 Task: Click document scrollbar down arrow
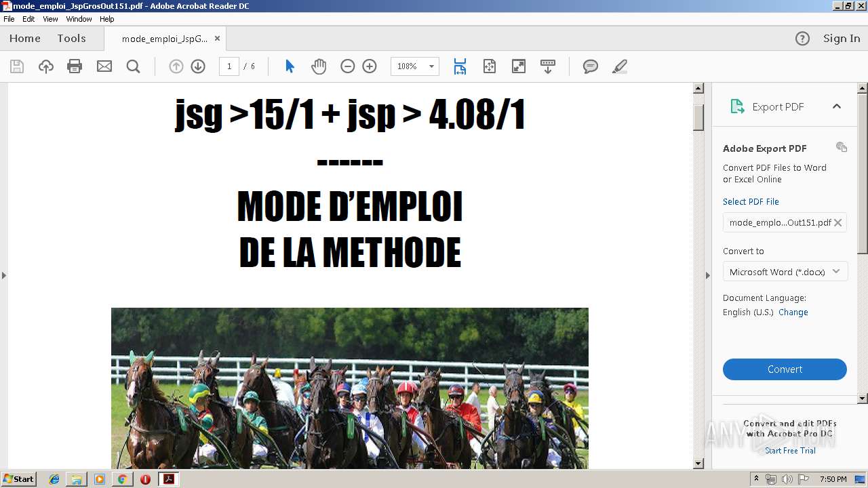[698, 464]
